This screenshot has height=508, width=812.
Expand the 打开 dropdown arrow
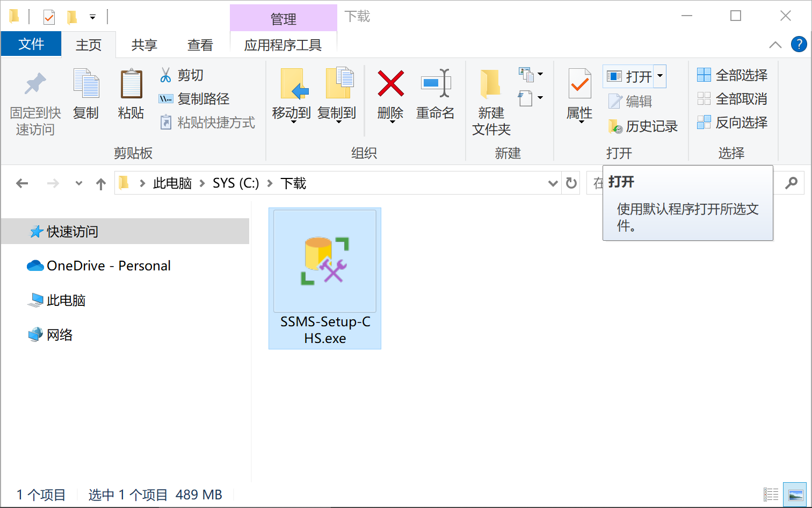(x=660, y=76)
